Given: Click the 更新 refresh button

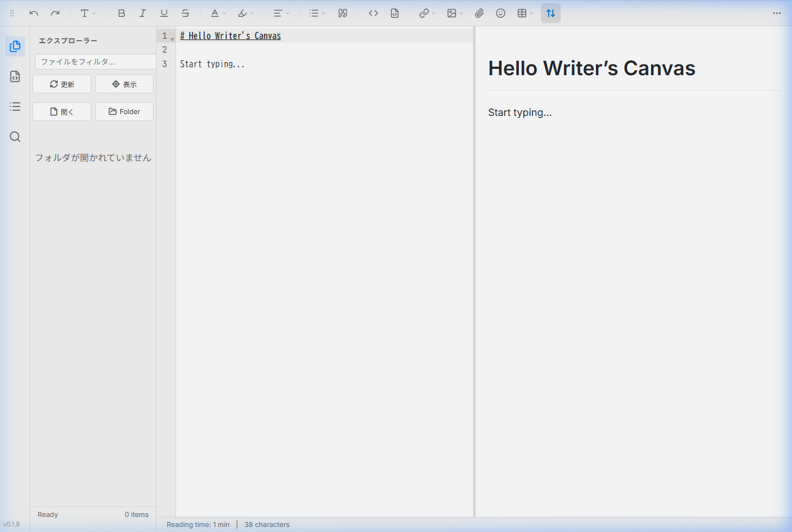Looking at the screenshot, I should click(x=62, y=84).
